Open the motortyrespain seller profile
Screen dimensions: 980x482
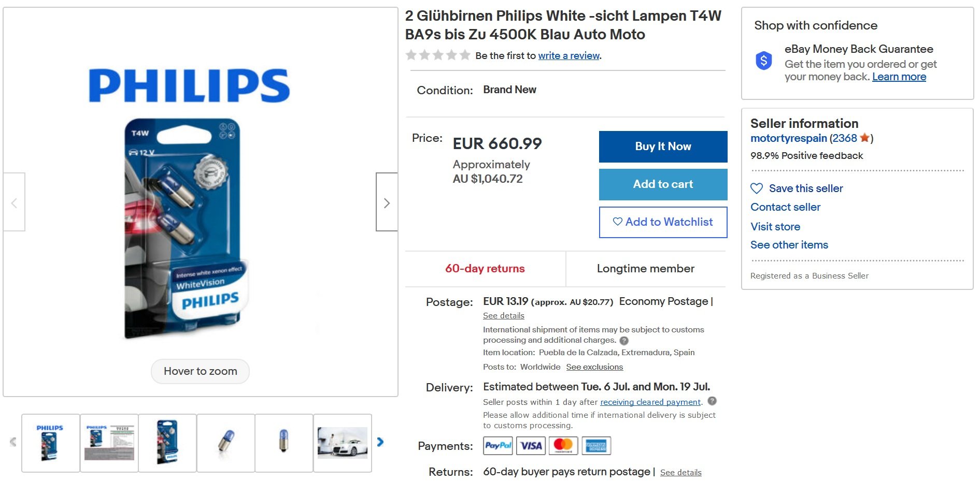pyautogui.click(x=788, y=138)
